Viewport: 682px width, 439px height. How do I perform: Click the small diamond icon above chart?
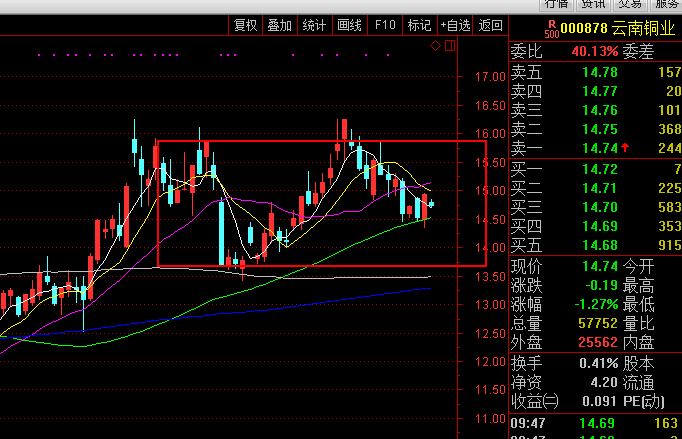point(436,46)
